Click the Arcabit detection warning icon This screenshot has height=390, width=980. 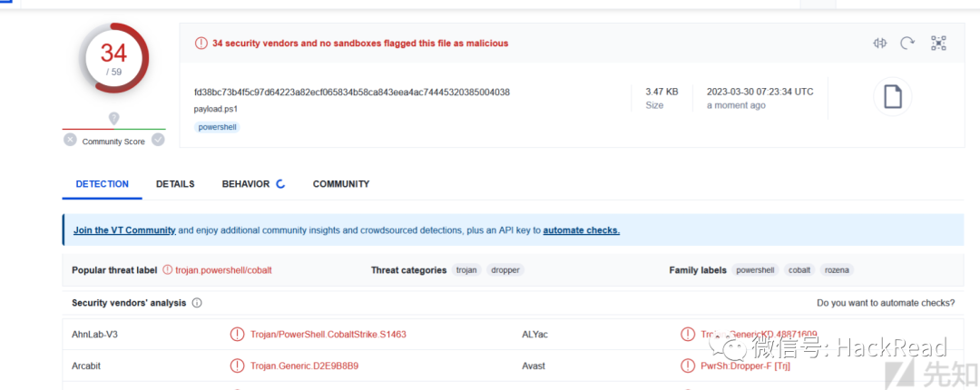coord(237,366)
